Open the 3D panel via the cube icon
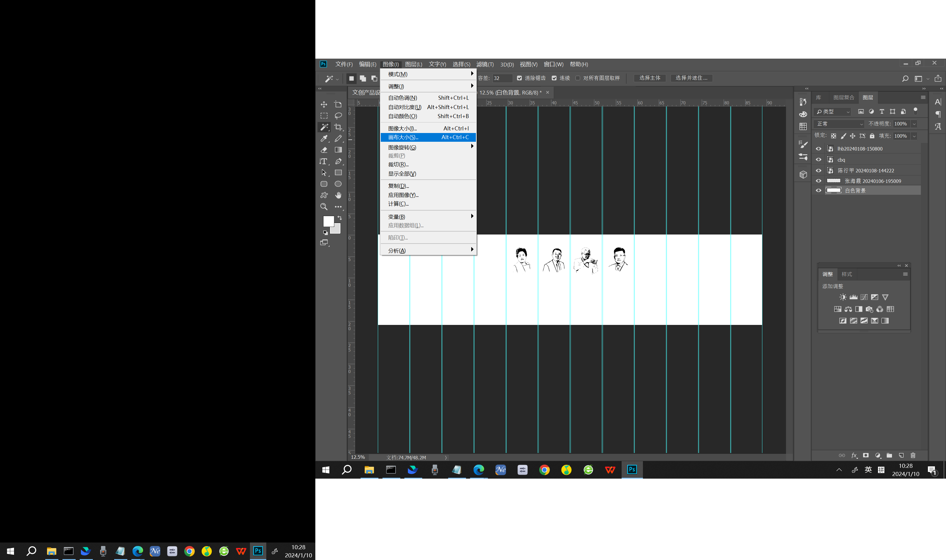946x560 pixels. point(803,174)
